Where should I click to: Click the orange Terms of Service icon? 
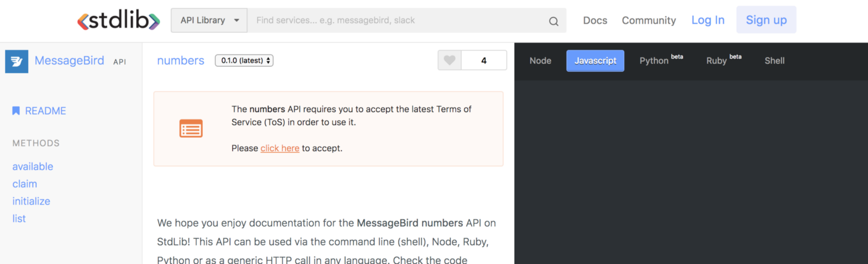[191, 129]
